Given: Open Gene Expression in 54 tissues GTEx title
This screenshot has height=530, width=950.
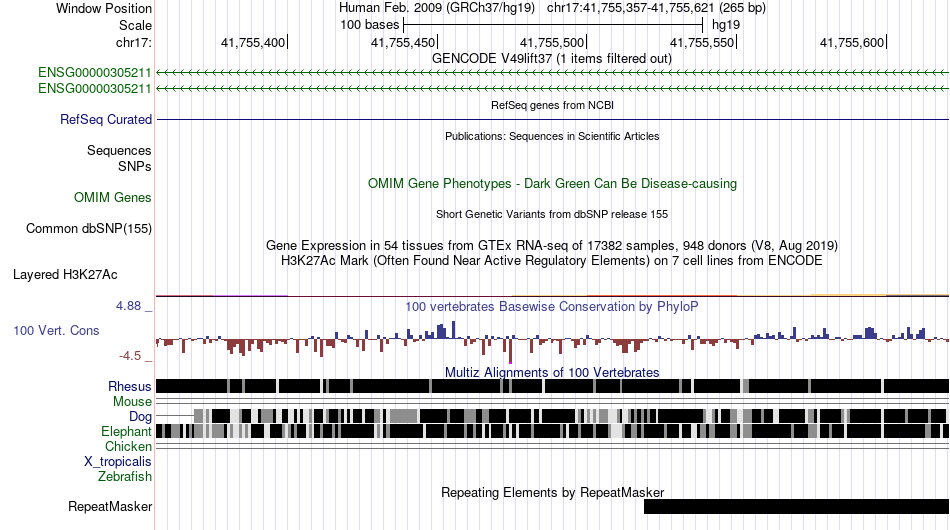Looking at the screenshot, I should 552,245.
